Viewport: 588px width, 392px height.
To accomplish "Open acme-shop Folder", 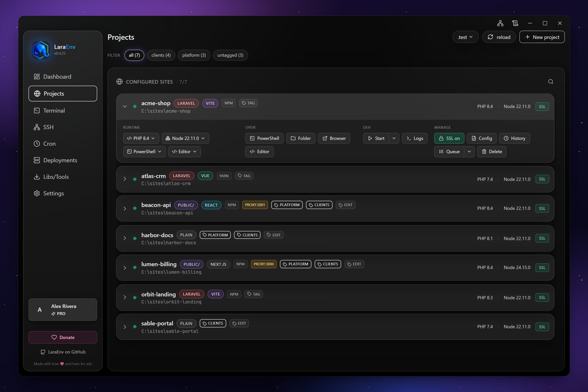I will tap(301, 138).
